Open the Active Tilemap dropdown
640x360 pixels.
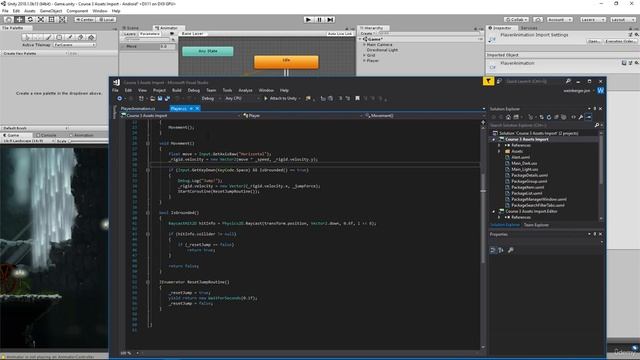pyautogui.click(x=74, y=45)
